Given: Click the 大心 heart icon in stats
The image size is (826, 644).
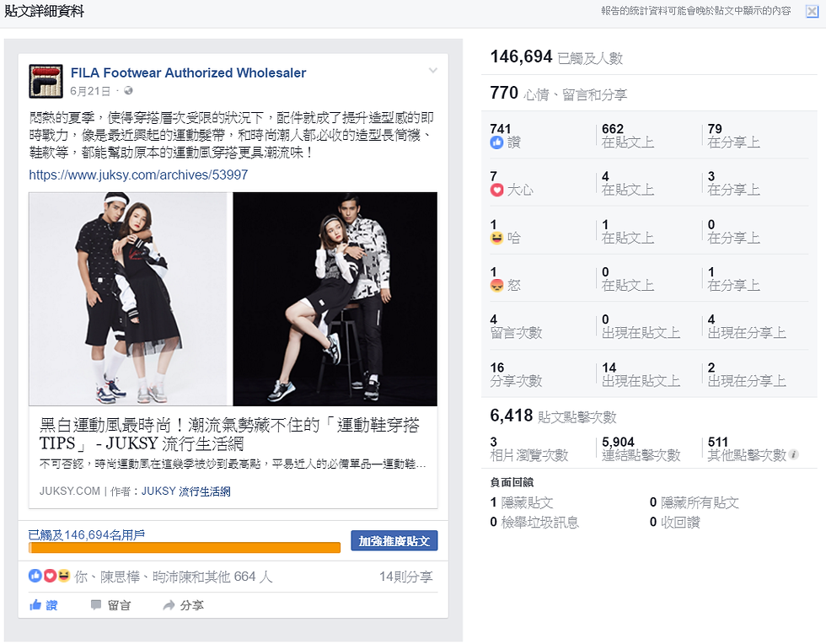Looking at the screenshot, I should (496, 190).
